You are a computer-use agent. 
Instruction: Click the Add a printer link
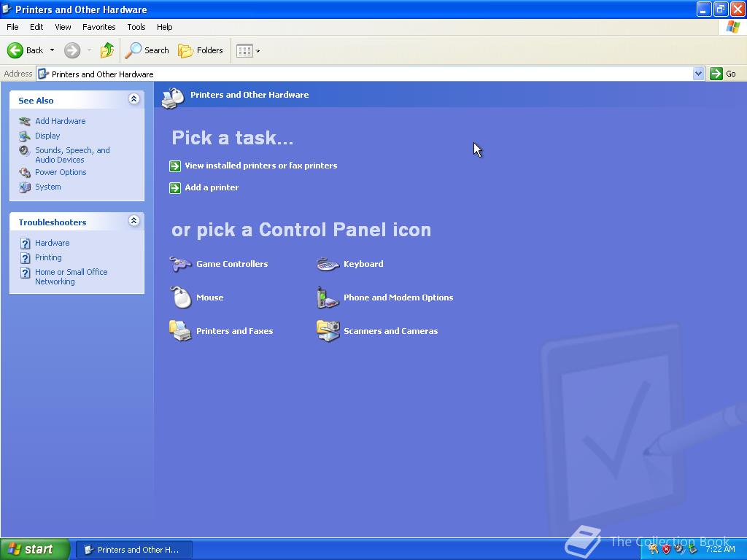click(212, 187)
